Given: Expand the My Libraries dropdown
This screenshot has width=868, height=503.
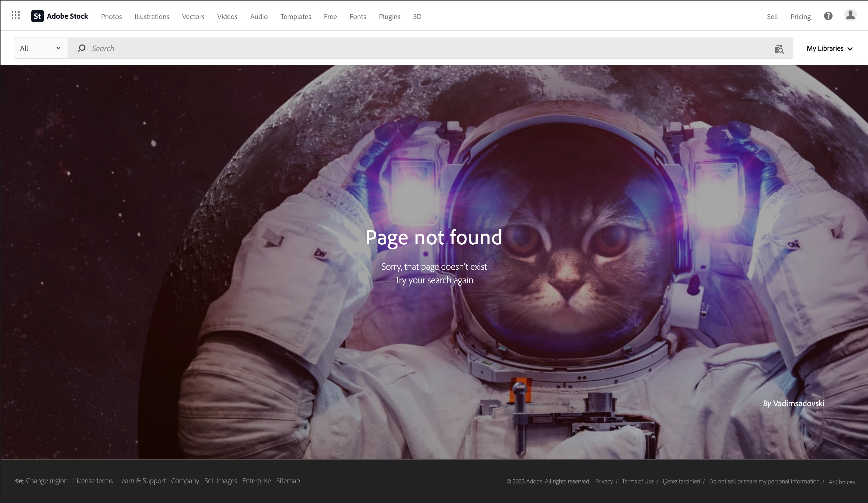Looking at the screenshot, I should [x=829, y=49].
